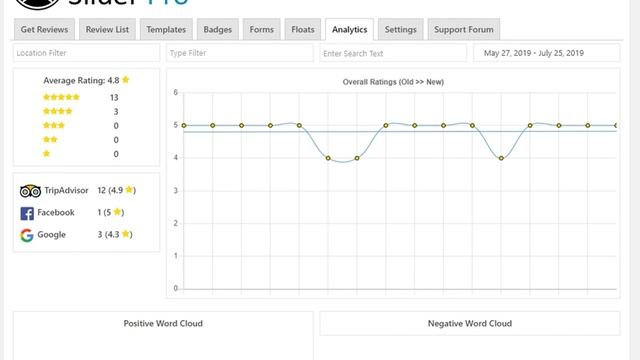Click the count 3 for four-star reviews

(116, 111)
